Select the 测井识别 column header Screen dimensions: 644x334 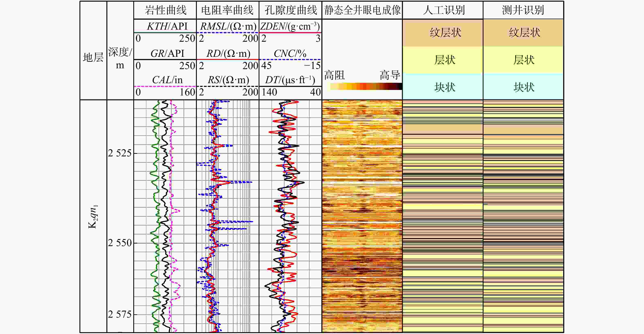pyautogui.click(x=523, y=10)
